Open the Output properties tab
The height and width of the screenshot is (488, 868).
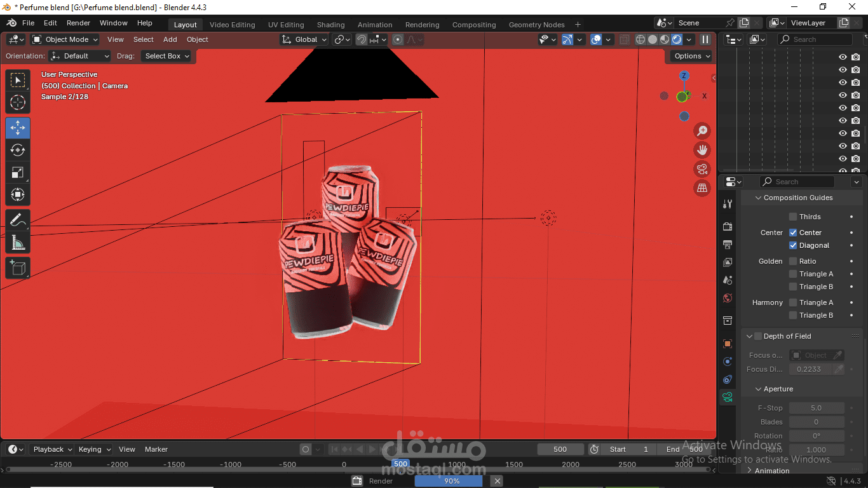pyautogui.click(x=728, y=245)
